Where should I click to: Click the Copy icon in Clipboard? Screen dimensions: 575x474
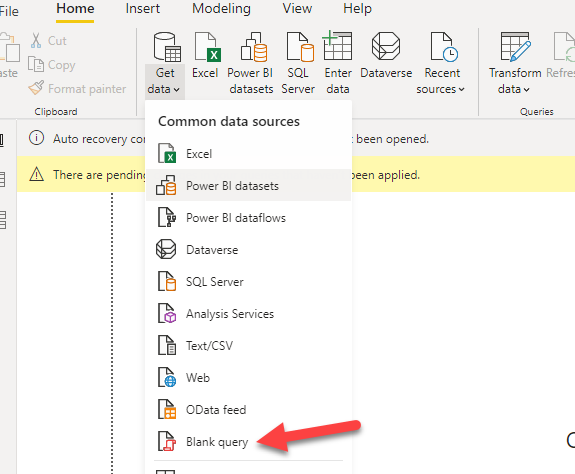pyautogui.click(x=36, y=65)
